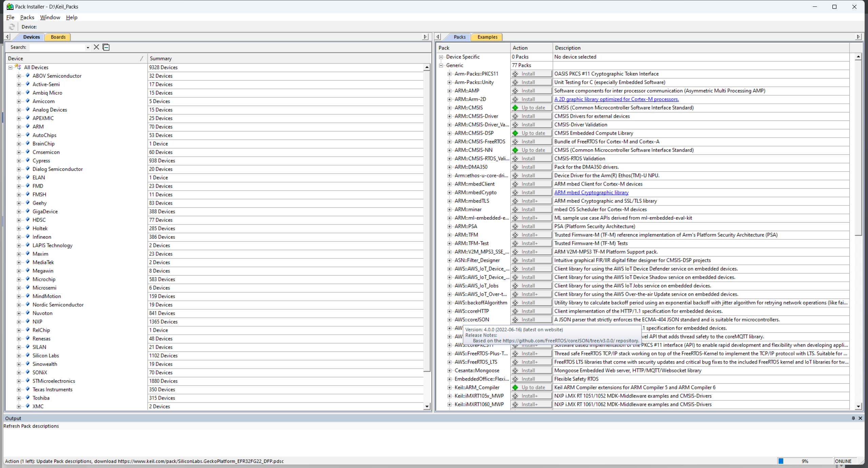Screen dimensions: 868x468
Task: Click the left scroll arrow of the Devices tab strip
Action: [x=7, y=37]
